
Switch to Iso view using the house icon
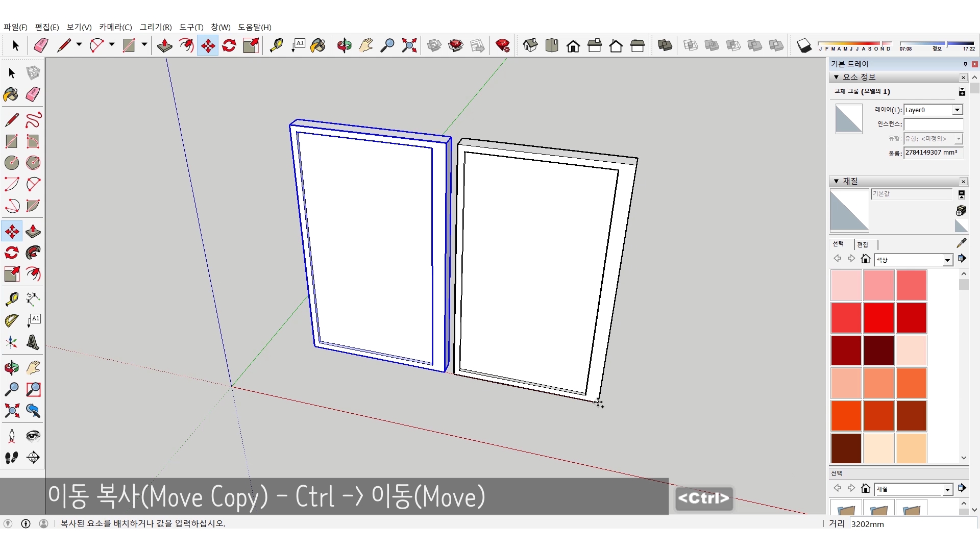(530, 45)
